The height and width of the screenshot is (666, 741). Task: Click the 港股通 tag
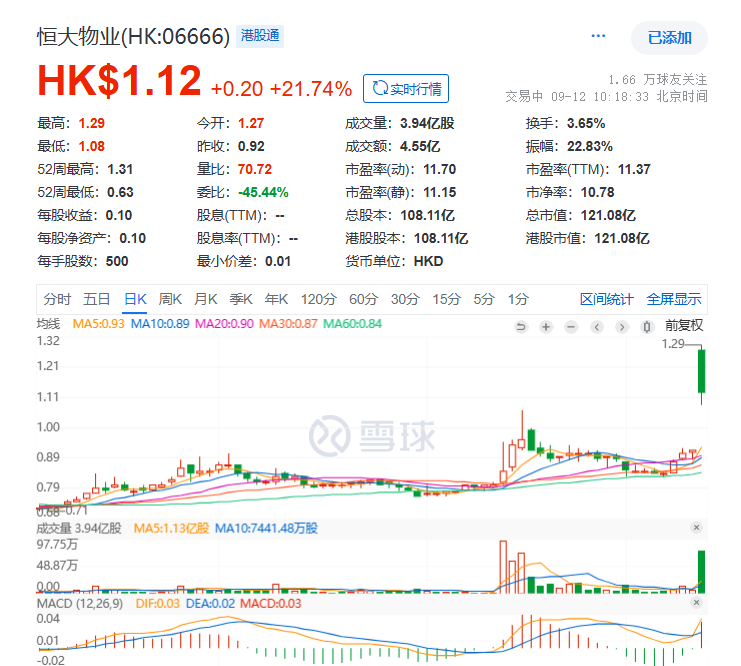(260, 36)
